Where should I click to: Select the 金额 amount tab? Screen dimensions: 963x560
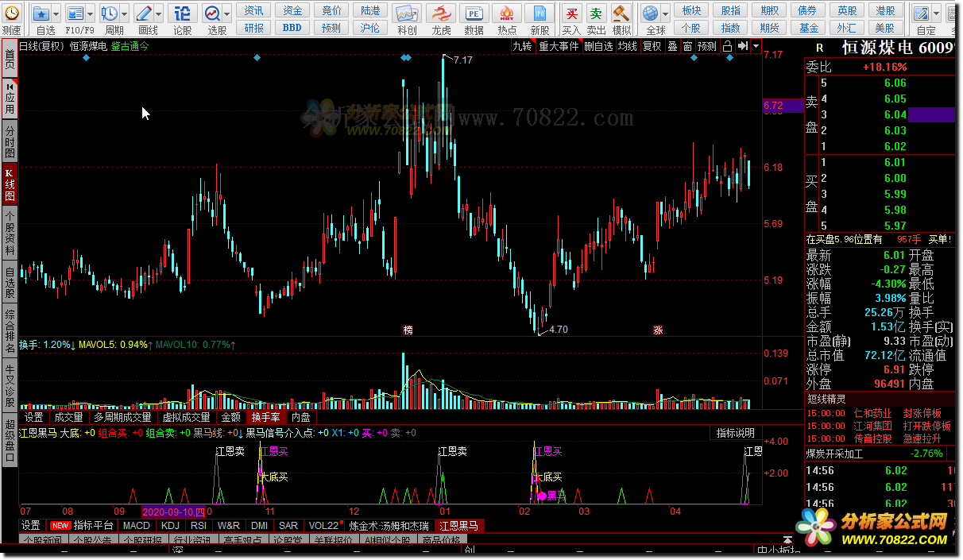point(230,417)
